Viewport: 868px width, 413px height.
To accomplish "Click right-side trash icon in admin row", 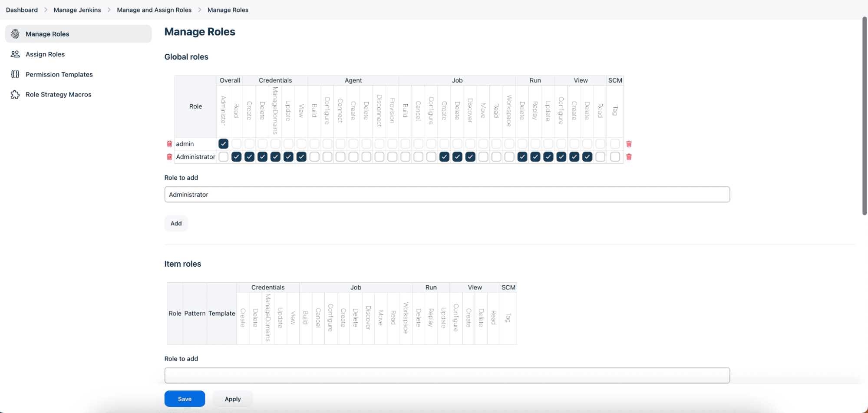I will 629,144.
